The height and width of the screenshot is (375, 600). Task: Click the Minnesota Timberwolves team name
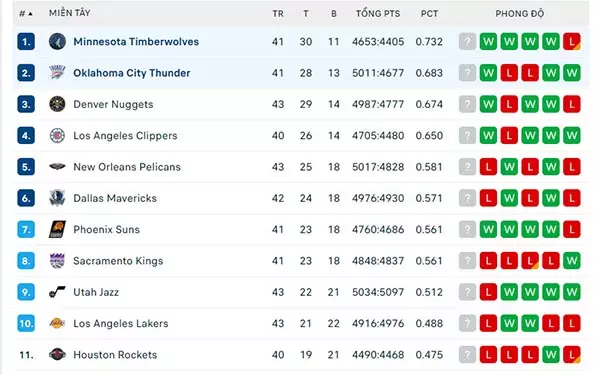point(136,41)
